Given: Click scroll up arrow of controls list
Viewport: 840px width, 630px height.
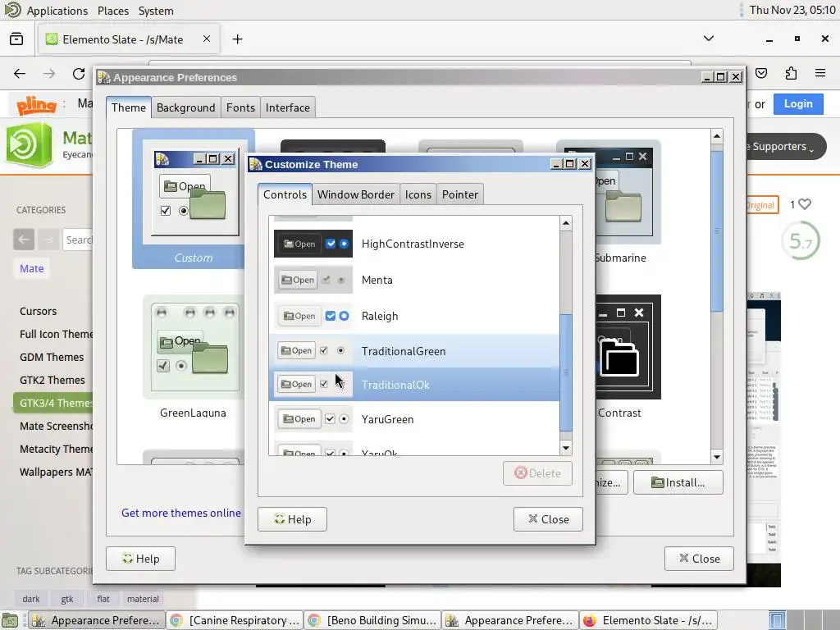Looking at the screenshot, I should point(566,223).
